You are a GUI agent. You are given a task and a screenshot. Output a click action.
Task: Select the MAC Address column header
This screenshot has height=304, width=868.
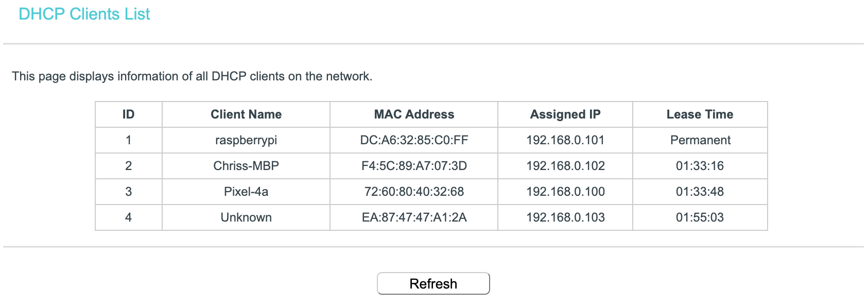pyautogui.click(x=415, y=114)
